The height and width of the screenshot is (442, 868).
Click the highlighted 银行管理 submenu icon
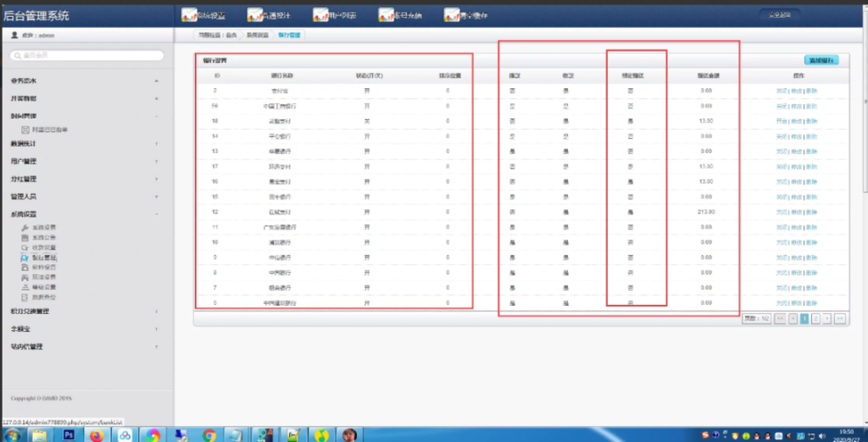pyautogui.click(x=25, y=257)
